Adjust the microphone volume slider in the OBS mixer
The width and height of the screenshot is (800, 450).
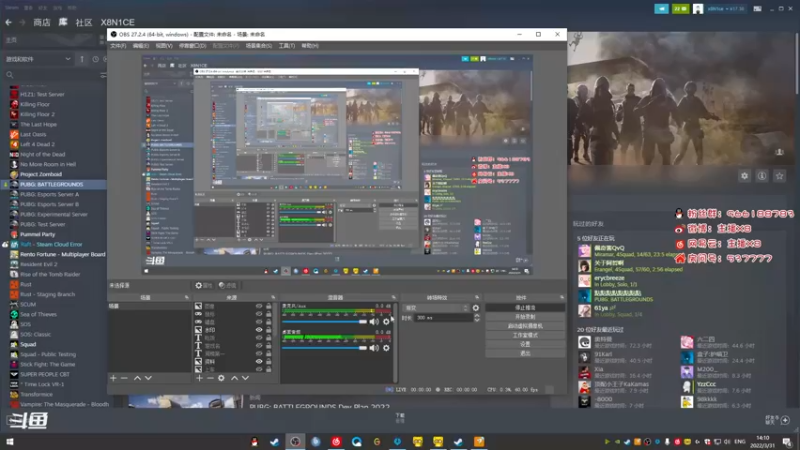[x=324, y=322]
